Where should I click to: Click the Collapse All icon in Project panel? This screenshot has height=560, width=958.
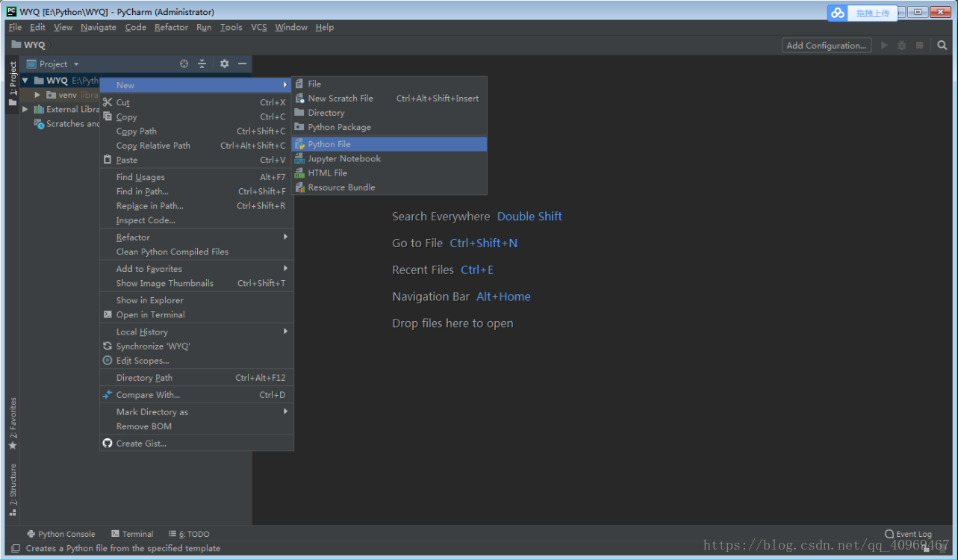coord(202,64)
